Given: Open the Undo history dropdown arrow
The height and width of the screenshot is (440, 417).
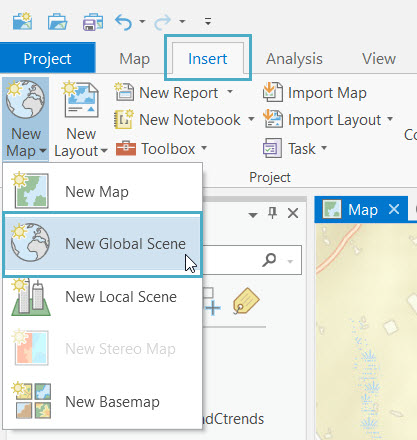Looking at the screenshot, I should (142, 22).
